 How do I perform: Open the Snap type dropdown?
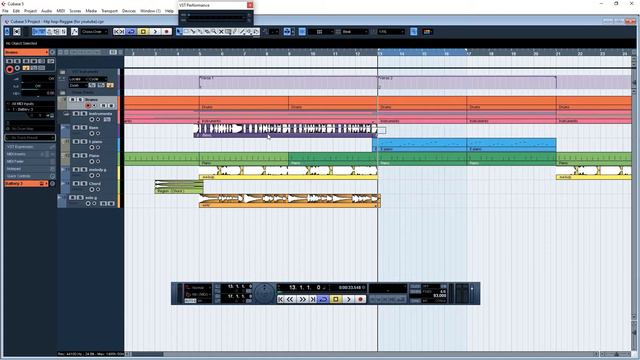(321, 32)
